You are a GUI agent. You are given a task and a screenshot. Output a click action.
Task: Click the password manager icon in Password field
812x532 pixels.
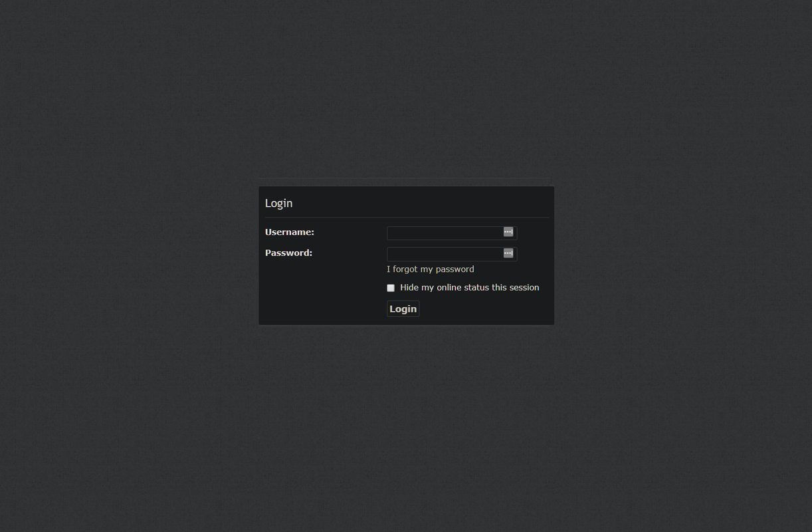pos(508,253)
